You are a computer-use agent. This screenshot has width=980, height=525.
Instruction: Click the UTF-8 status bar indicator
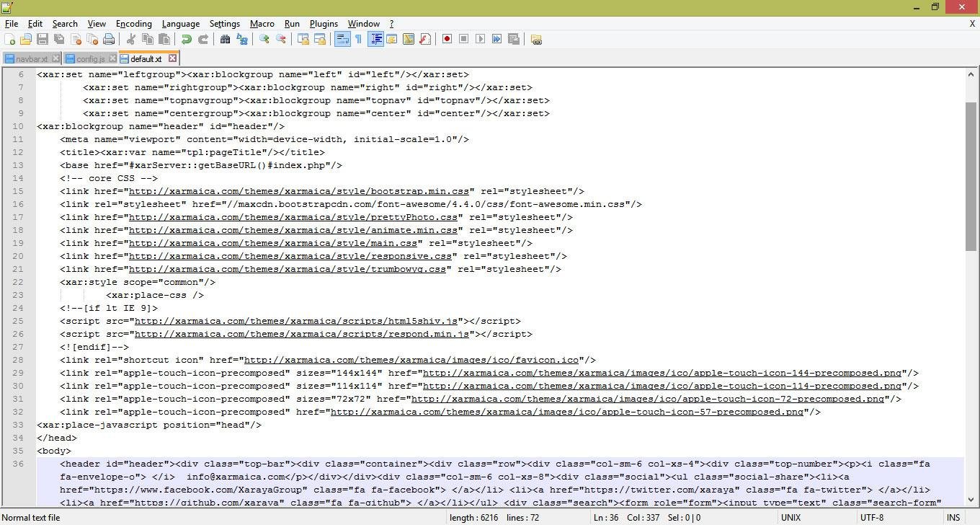871,517
